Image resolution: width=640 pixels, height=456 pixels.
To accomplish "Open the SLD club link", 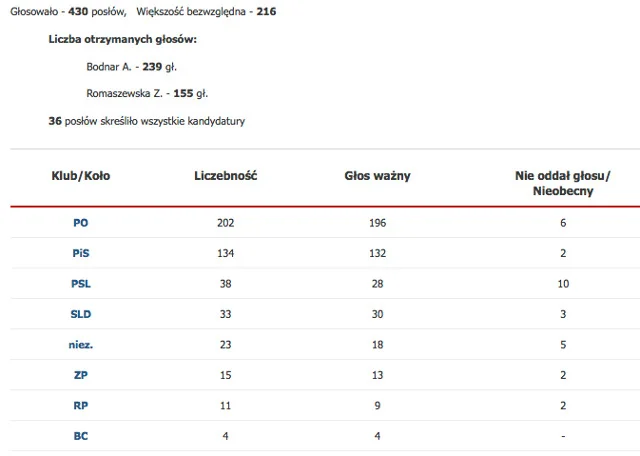I will pyautogui.click(x=80, y=314).
